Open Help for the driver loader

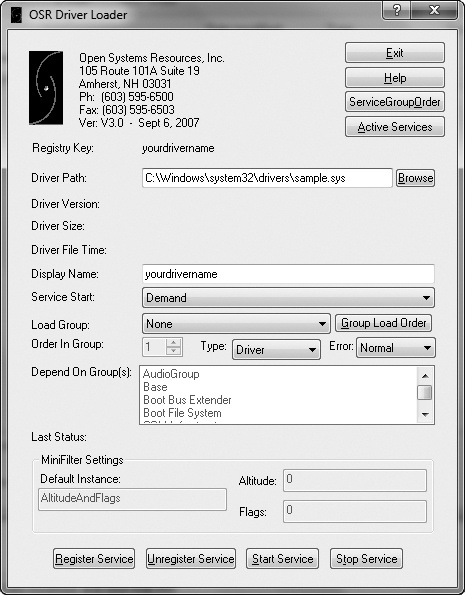394,78
